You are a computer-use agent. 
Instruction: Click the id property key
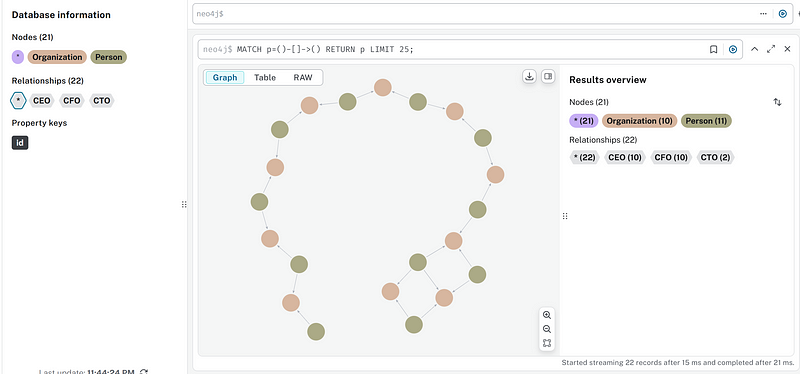pyautogui.click(x=20, y=143)
